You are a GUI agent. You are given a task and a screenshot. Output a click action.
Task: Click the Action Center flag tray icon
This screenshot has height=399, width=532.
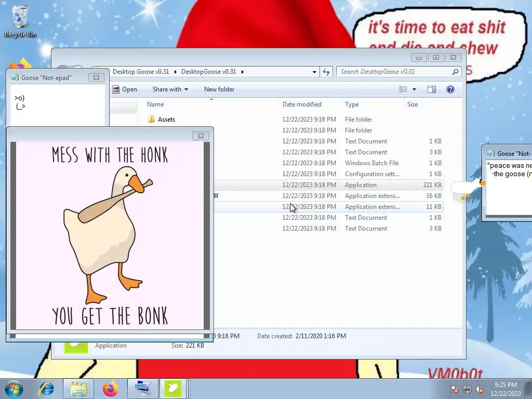coord(455,389)
